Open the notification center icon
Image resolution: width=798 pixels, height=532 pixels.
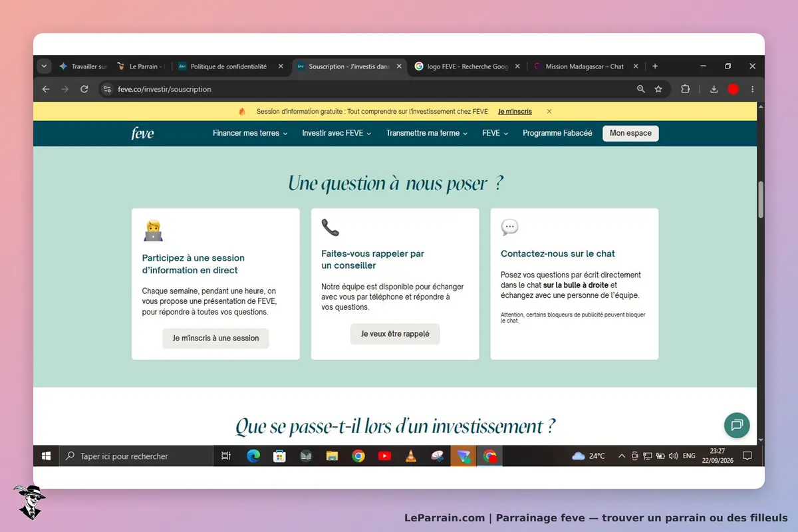[x=747, y=456]
